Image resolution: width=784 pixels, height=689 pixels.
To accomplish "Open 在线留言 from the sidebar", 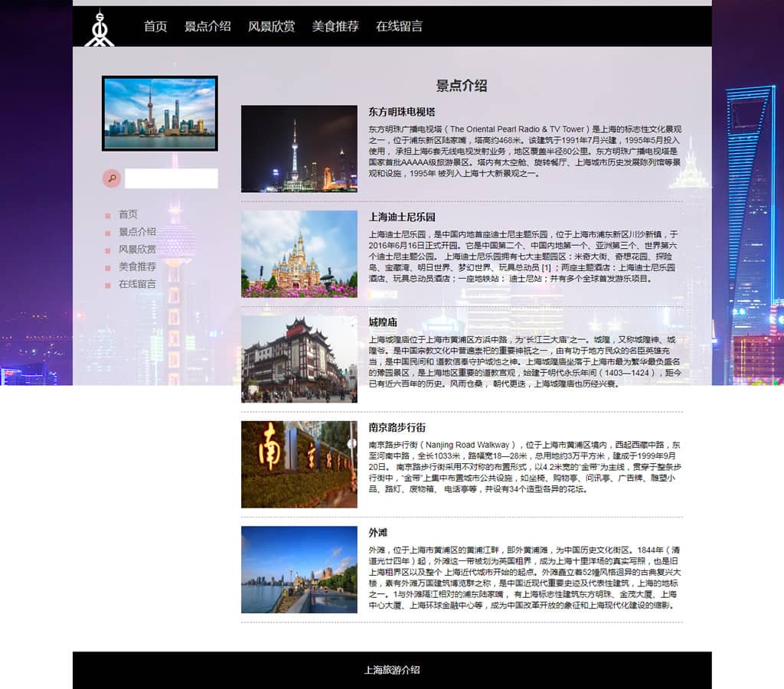I will [x=137, y=284].
